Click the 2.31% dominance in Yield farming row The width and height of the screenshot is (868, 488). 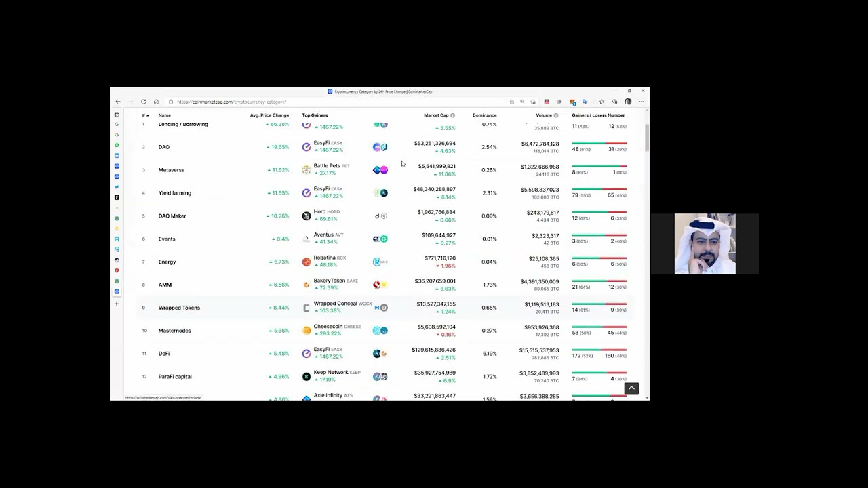click(x=490, y=193)
